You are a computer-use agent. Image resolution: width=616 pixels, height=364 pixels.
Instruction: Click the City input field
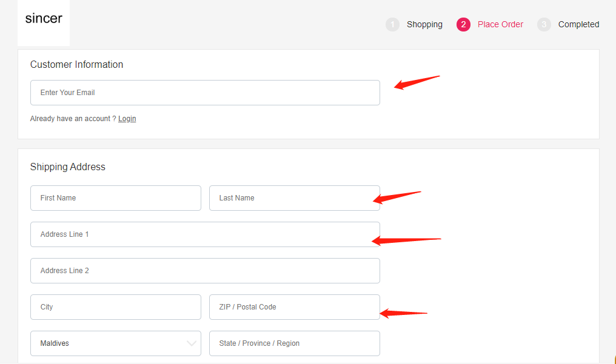(115, 307)
